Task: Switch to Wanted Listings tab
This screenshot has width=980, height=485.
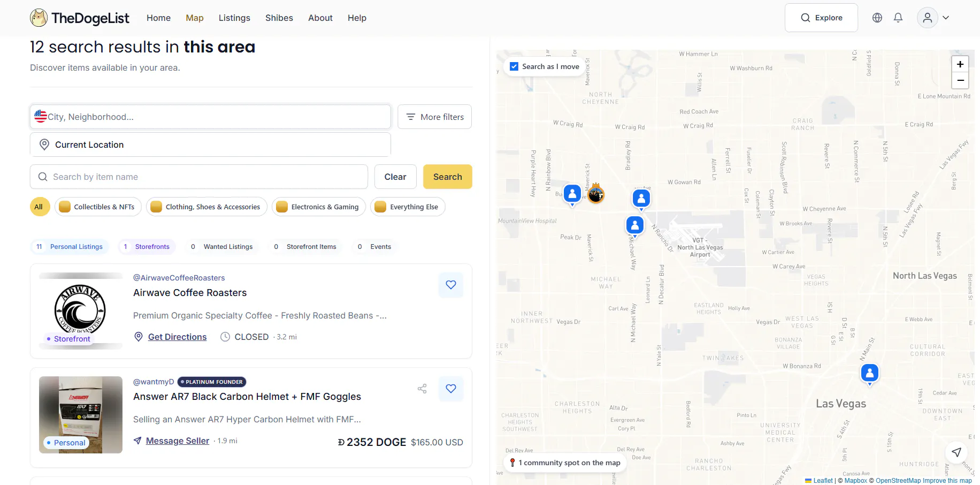Action: [222, 247]
